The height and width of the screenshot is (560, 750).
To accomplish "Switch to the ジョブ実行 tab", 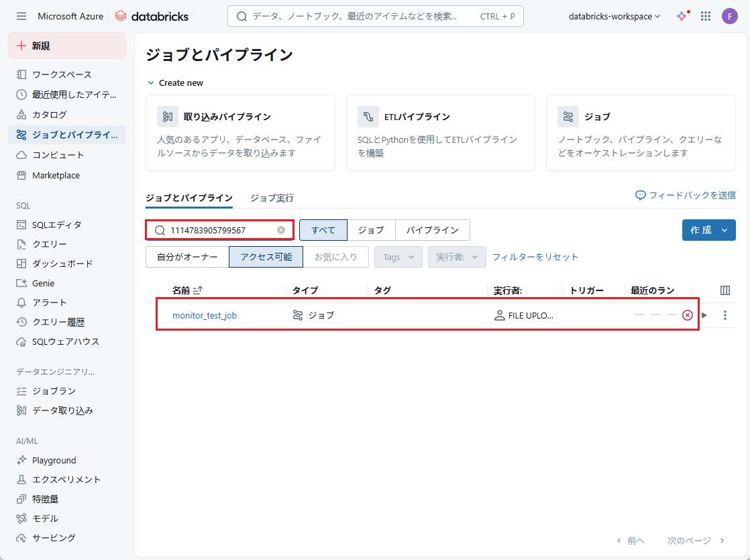I will tap(272, 198).
